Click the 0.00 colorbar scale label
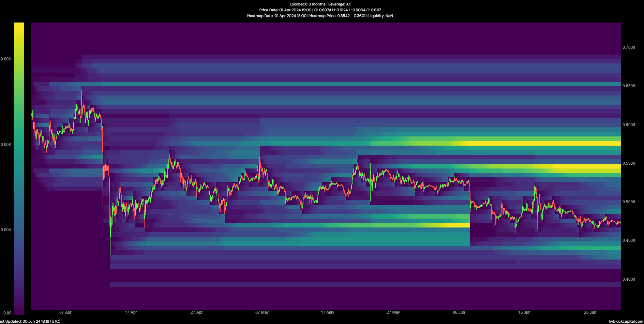Image resolution: width=644 pixels, height=324 pixels. pyautogui.click(x=7, y=313)
